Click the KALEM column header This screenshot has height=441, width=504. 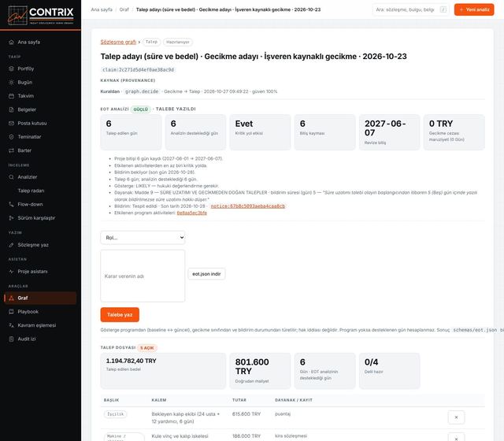(159, 400)
